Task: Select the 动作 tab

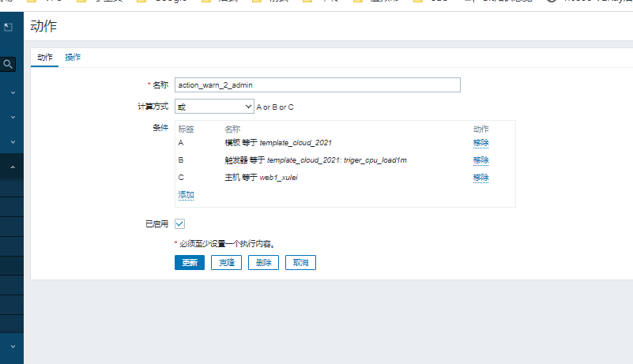Action: click(x=45, y=58)
